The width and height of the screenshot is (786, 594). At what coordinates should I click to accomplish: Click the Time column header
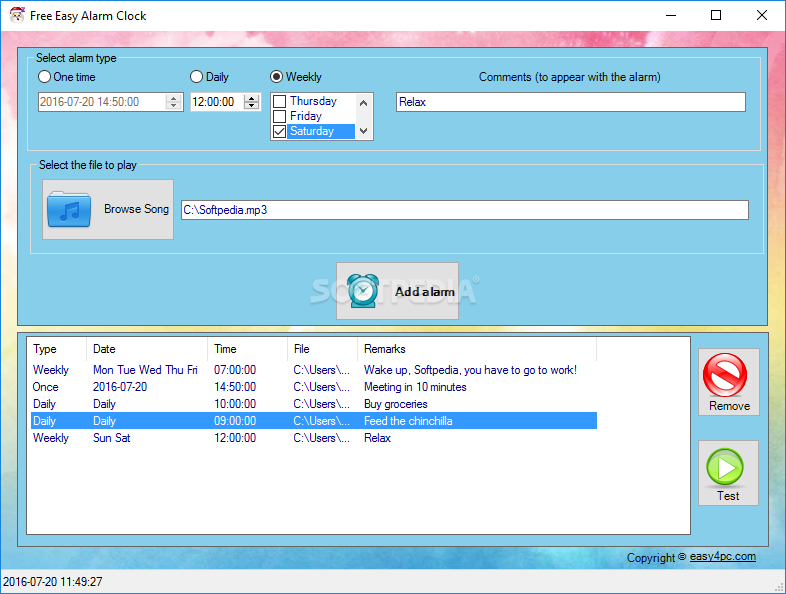coord(247,349)
